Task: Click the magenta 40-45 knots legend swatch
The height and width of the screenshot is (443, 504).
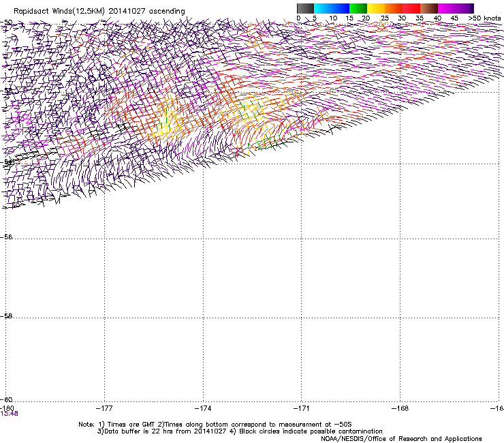Action: (x=447, y=8)
